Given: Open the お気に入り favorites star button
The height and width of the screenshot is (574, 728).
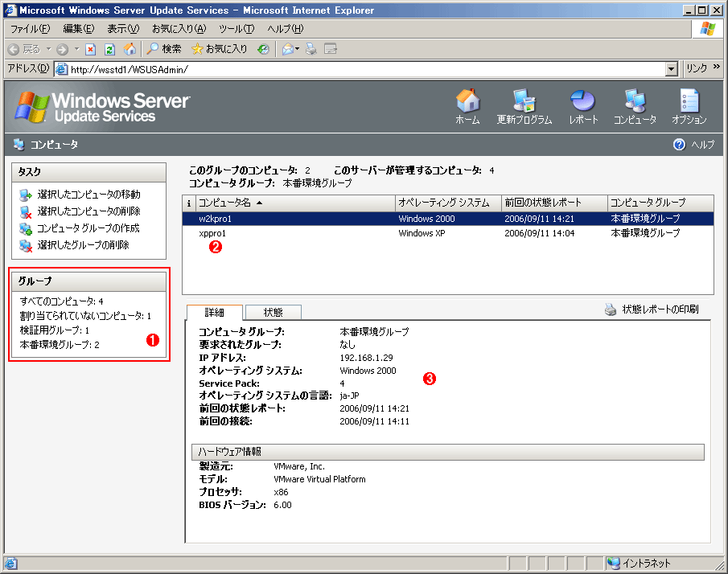Looking at the screenshot, I should pyautogui.click(x=219, y=49).
